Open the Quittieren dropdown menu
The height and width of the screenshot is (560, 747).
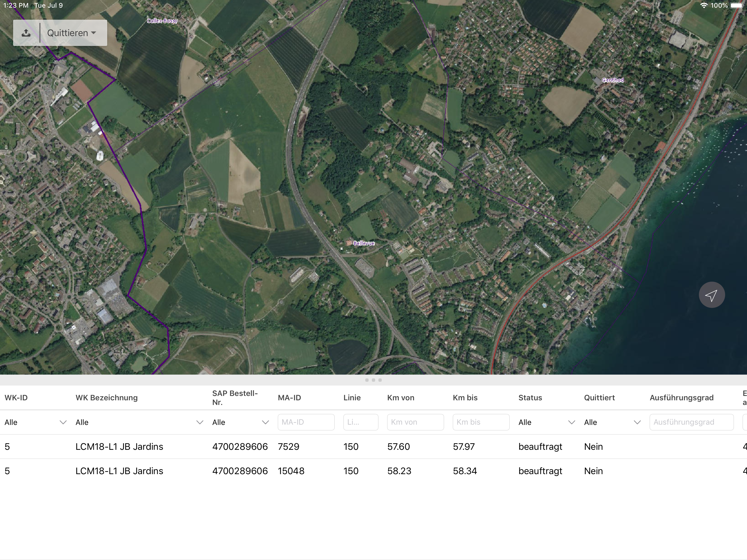[x=72, y=33]
